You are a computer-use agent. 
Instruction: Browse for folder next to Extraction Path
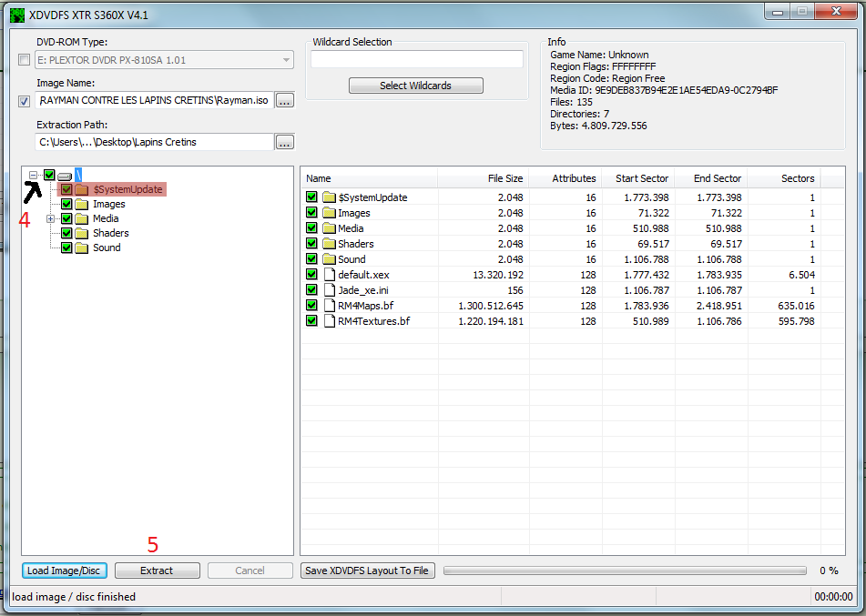tap(284, 143)
